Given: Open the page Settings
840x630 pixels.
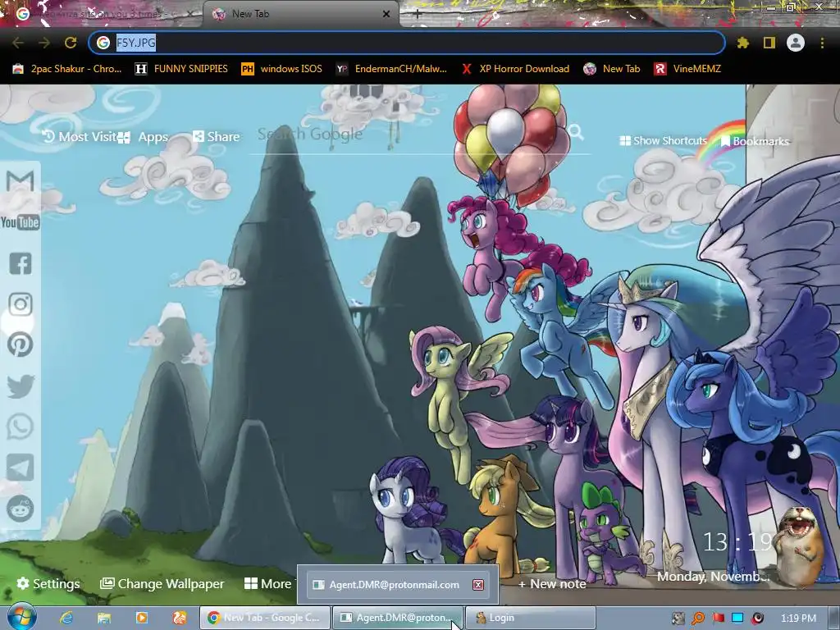Looking at the screenshot, I should (48, 583).
